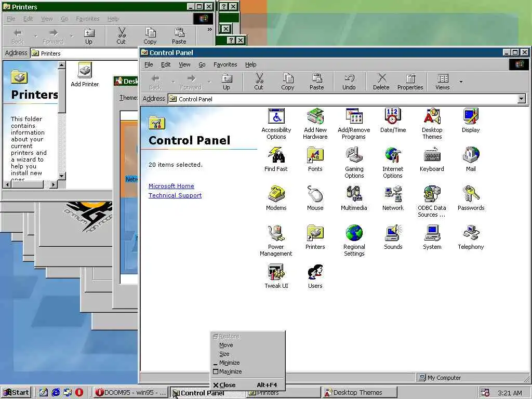Follow the Microsoft Home link
Screen dimensions: 532x399
pyautogui.click(x=171, y=186)
